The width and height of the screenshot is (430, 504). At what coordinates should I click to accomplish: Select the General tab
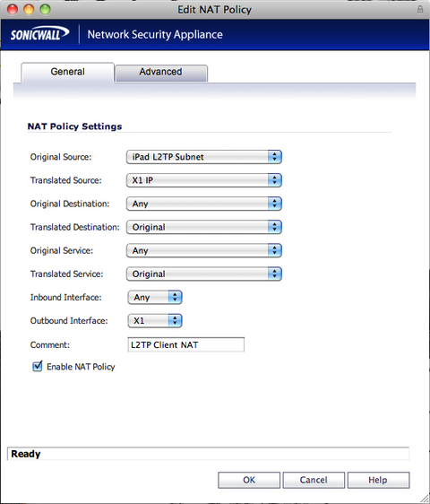(x=67, y=73)
